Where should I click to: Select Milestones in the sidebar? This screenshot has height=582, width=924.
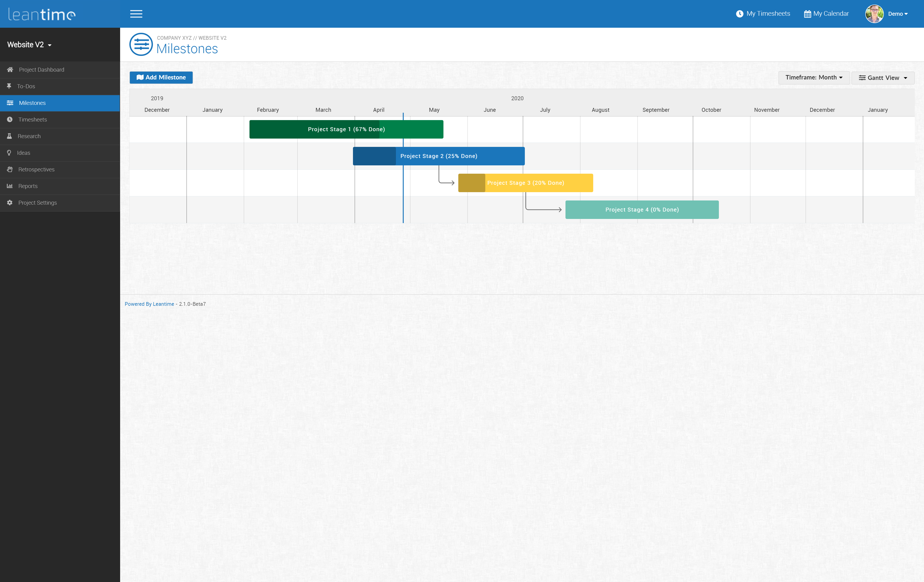[32, 103]
